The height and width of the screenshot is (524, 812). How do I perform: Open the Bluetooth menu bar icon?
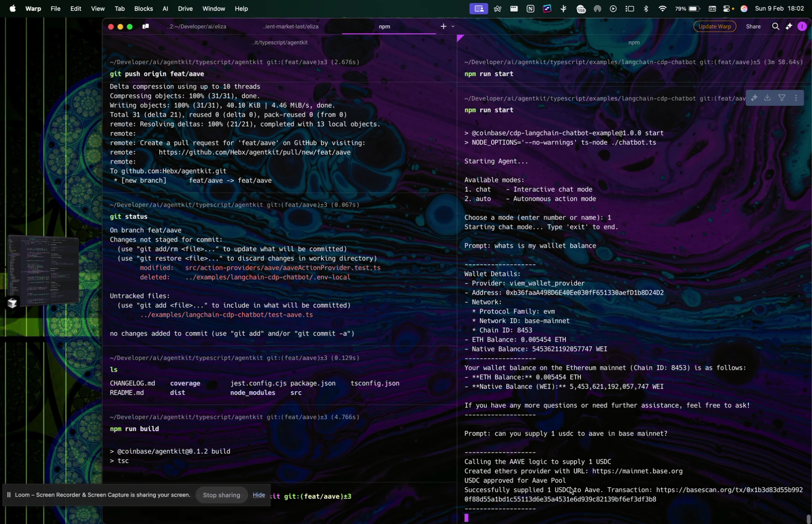pyautogui.click(x=646, y=8)
